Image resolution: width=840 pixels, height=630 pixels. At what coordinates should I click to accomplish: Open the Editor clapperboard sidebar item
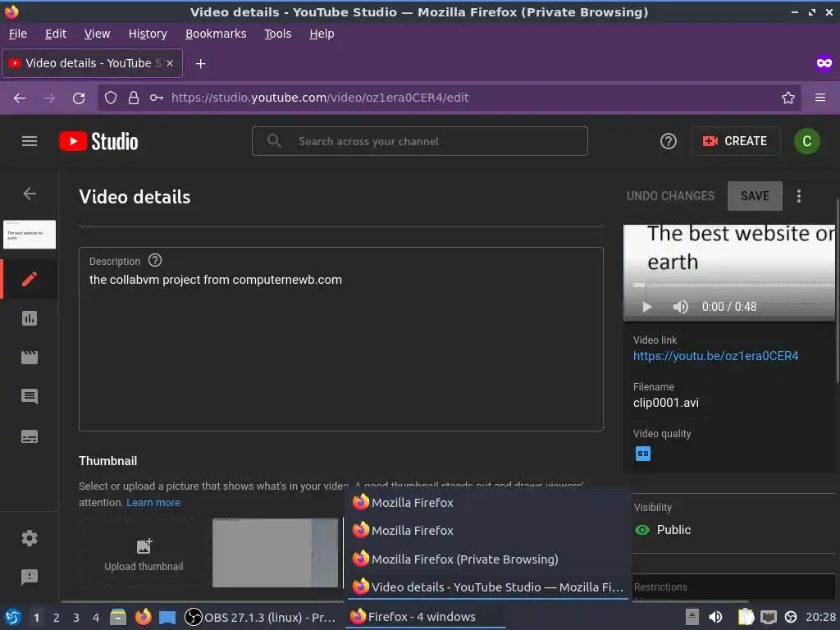pos(30,358)
